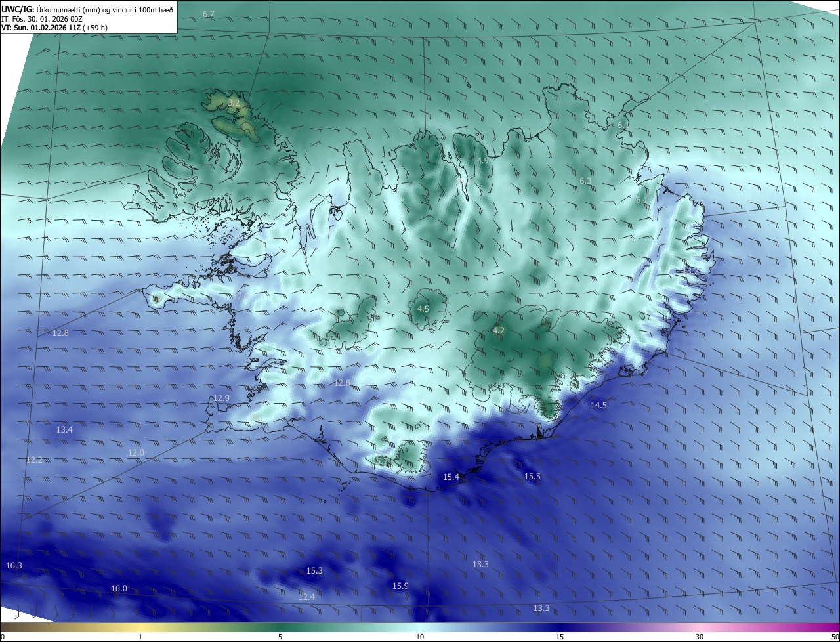Click the value label '12.4' near the bottom
This screenshot has width=840, height=642.
pos(306,596)
